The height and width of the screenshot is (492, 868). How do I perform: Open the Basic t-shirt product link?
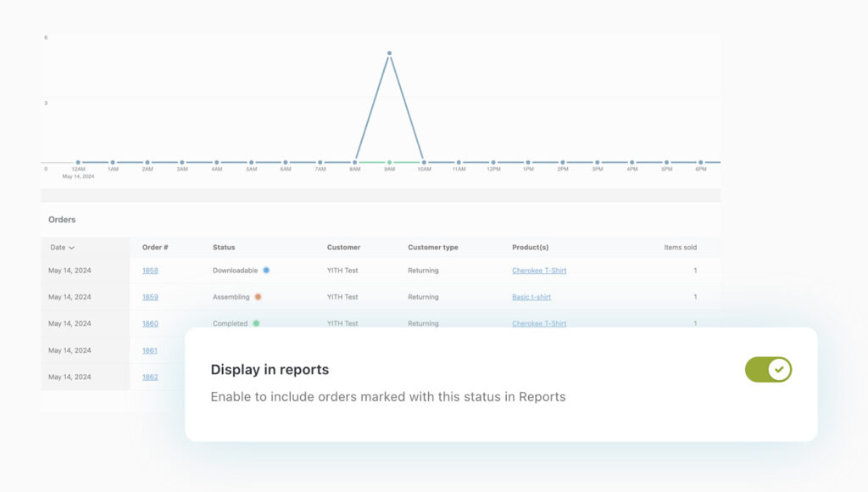click(531, 298)
